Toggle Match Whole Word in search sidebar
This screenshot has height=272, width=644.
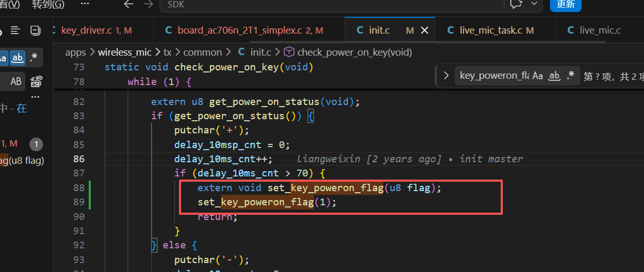18,58
